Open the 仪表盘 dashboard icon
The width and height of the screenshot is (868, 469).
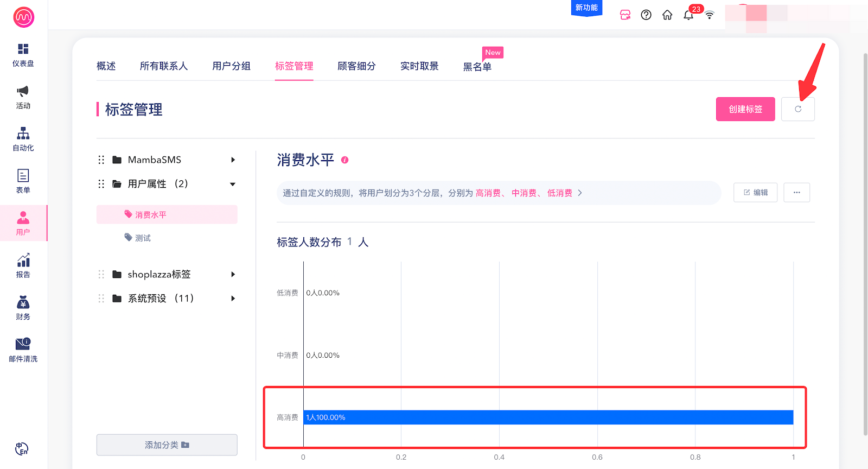click(23, 49)
